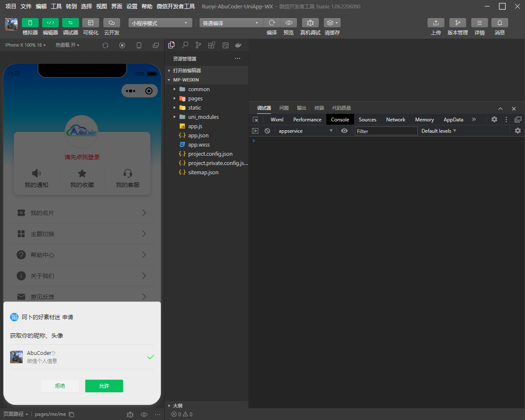This screenshot has height=420, width=525.
Task: Click 允许 to allow authorization
Action: coord(104,386)
